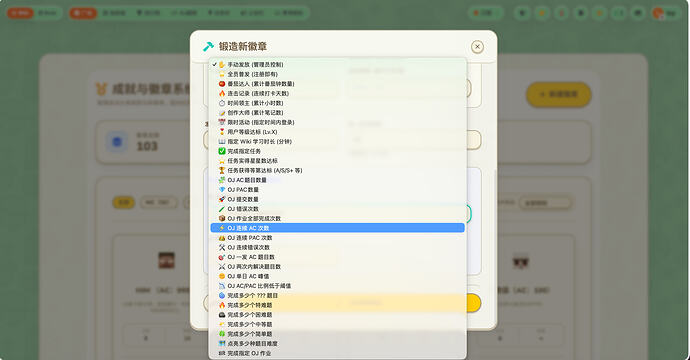Choose 完成指定任务 green checkmark option
The image size is (690, 360).
(x=338, y=151)
